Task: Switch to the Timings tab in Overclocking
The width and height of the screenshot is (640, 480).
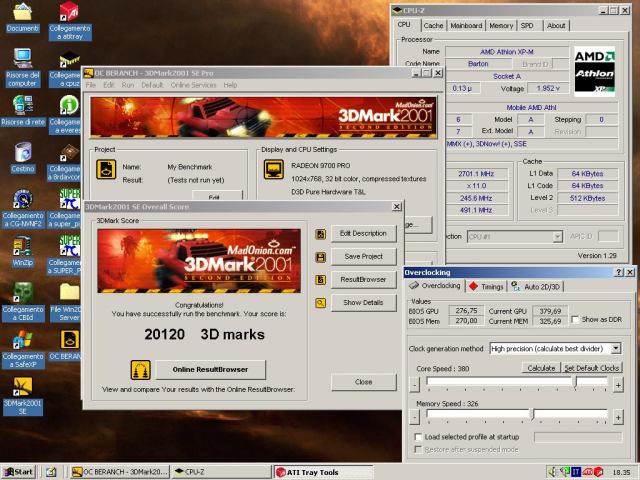Action: [x=486, y=287]
